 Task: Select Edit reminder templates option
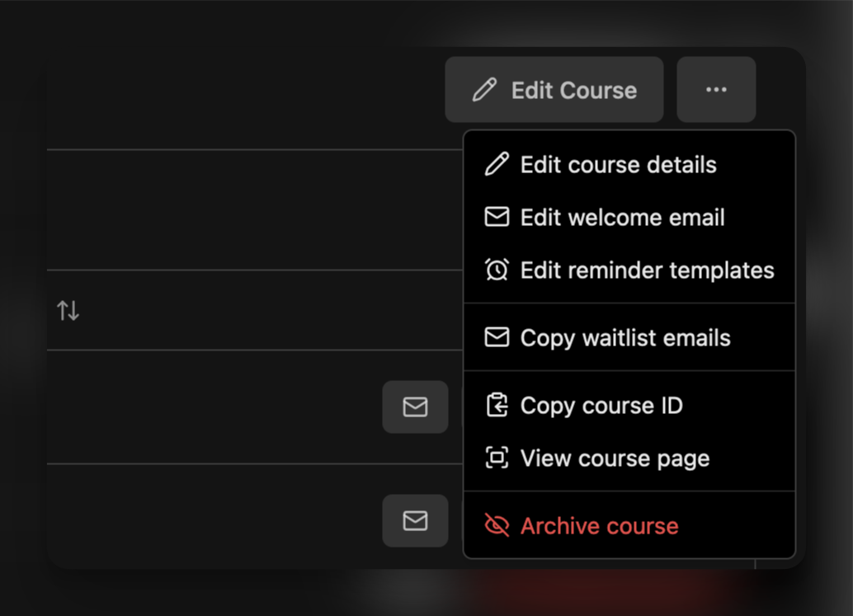coord(646,270)
